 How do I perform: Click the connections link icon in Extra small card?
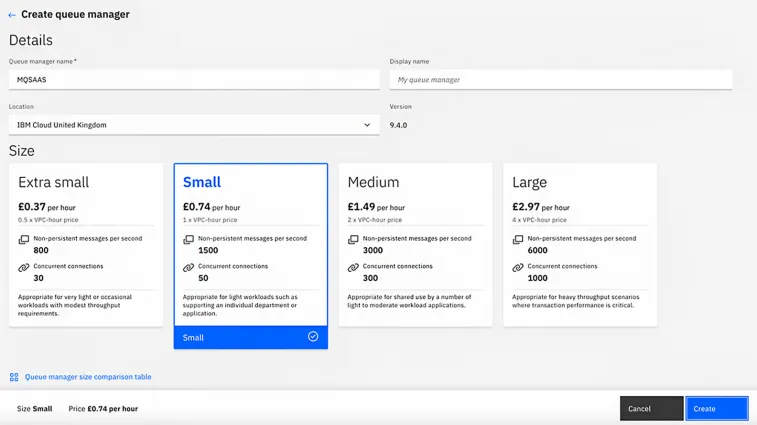click(24, 268)
